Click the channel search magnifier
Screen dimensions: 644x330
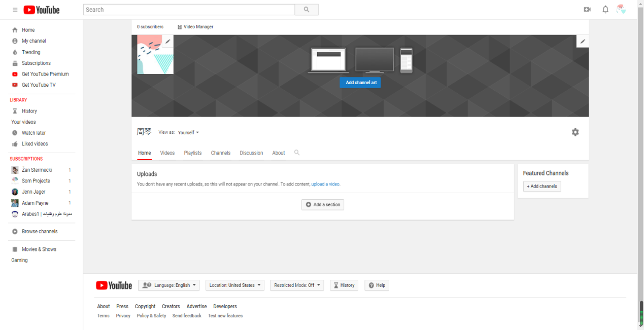pyautogui.click(x=297, y=153)
